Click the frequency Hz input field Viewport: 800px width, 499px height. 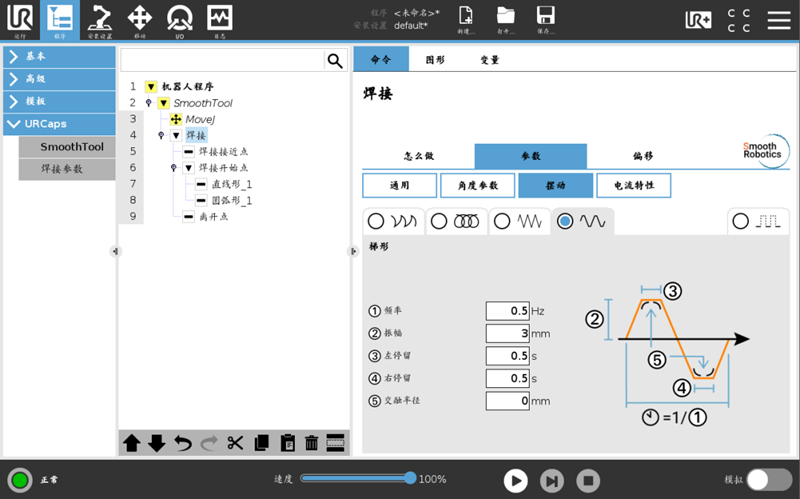tap(508, 311)
